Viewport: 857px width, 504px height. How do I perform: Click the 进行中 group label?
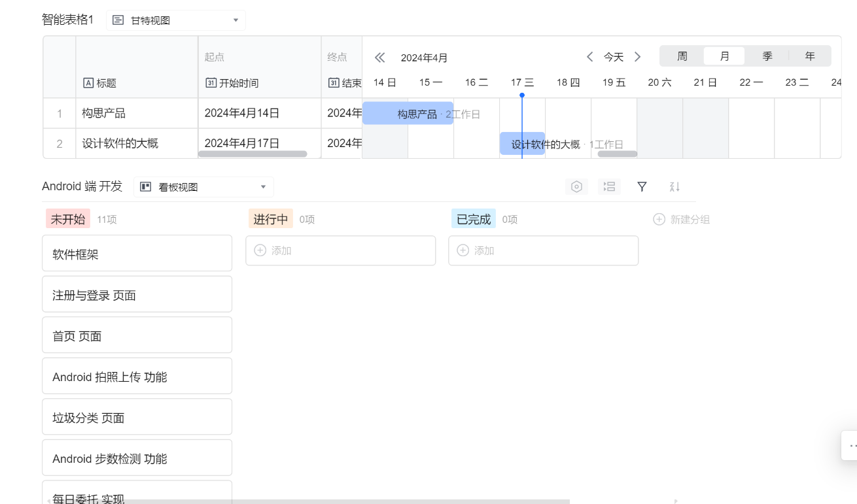click(x=271, y=219)
